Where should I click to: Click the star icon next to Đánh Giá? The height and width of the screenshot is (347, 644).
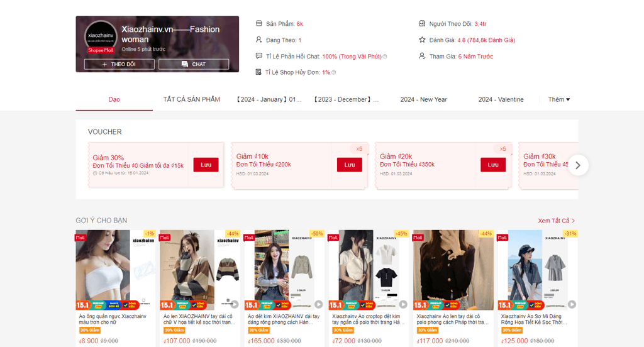point(423,40)
